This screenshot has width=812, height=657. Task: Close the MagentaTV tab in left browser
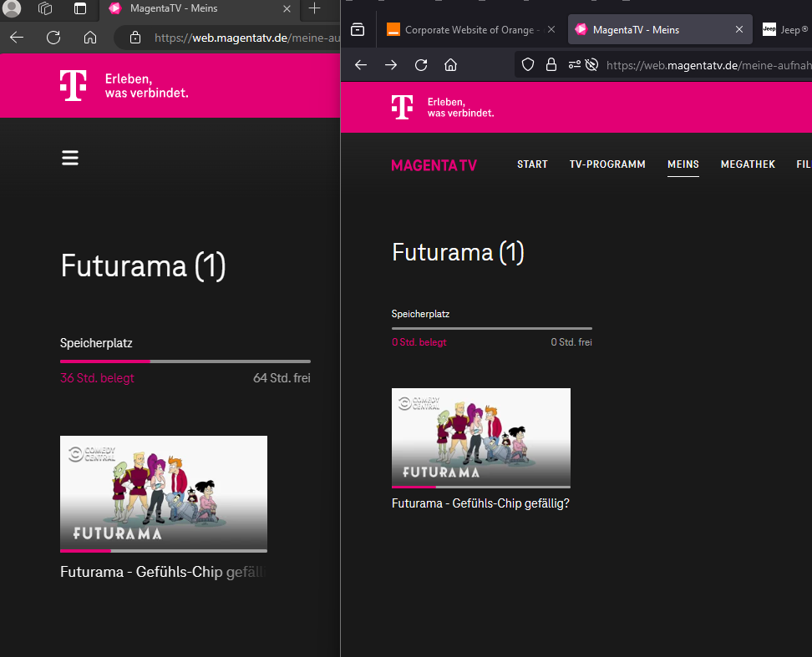point(287,9)
